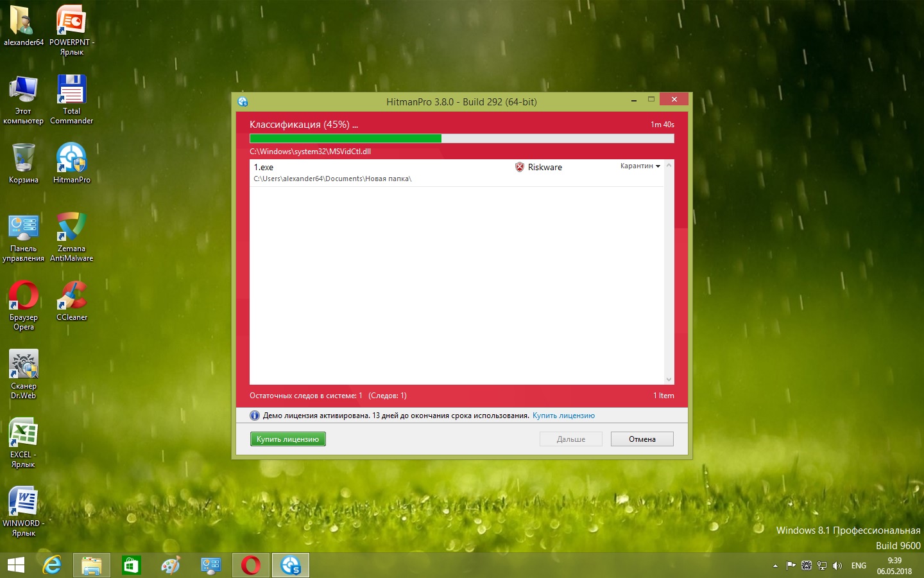This screenshot has height=578, width=924.
Task: Click the (Следов: 1) counter text
Action: (x=388, y=396)
